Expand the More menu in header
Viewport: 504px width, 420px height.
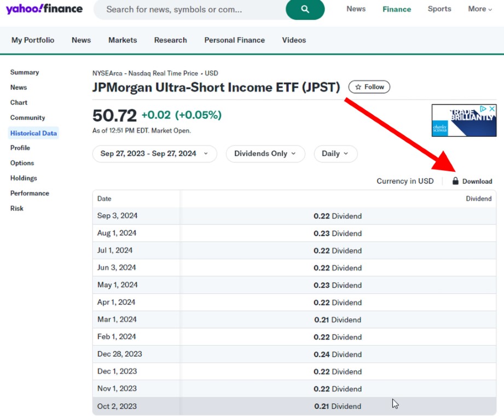point(480,9)
